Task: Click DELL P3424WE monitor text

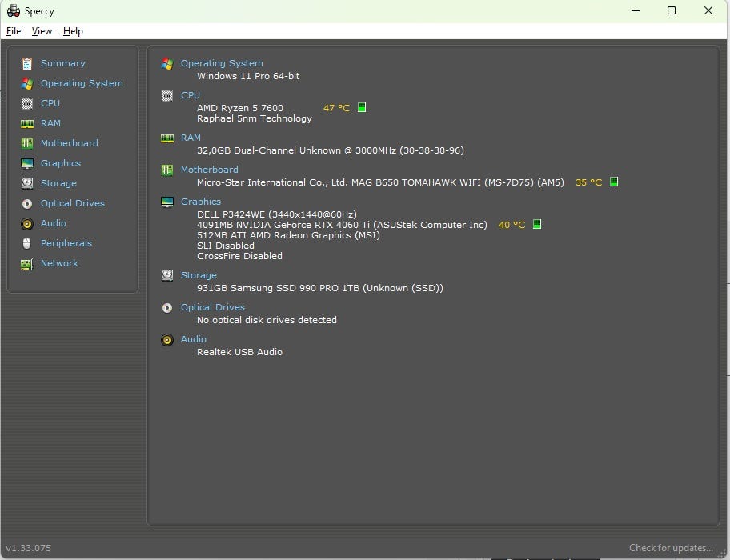Action: click(x=277, y=214)
